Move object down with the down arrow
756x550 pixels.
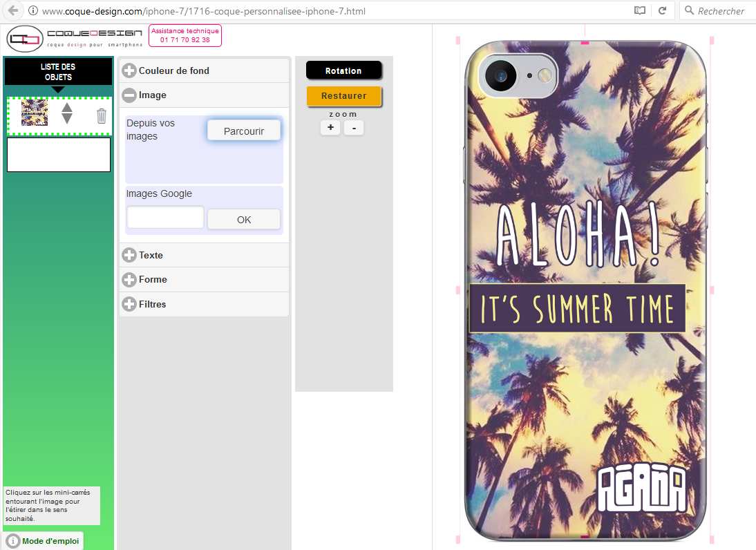(67, 119)
